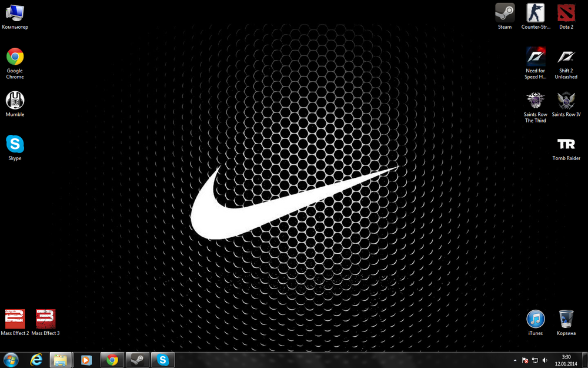Click the iTunes desktop shortcut
Viewport: 588px width, 368px height.
[x=535, y=320]
